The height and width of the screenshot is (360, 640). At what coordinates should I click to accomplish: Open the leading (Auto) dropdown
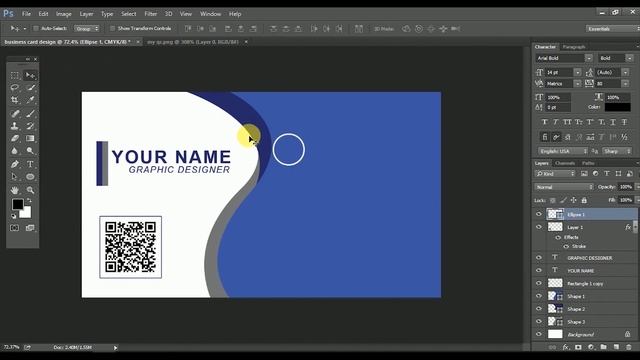coord(625,72)
